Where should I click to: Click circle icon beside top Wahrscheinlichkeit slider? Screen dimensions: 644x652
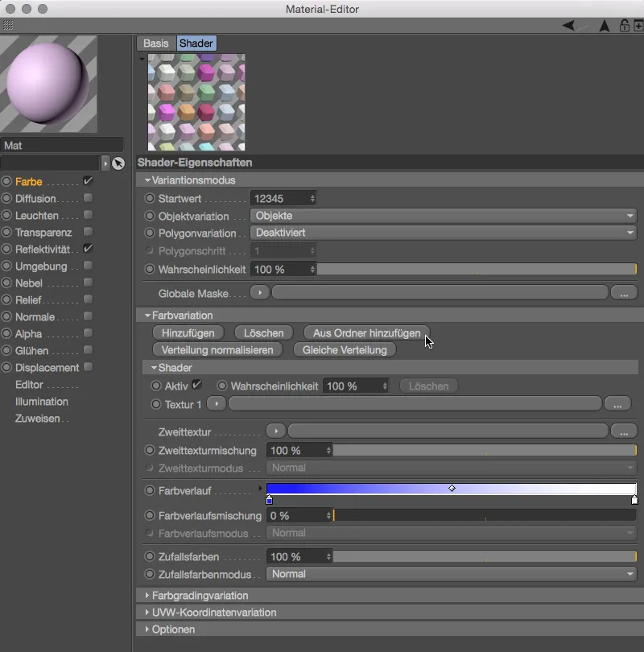click(x=150, y=269)
